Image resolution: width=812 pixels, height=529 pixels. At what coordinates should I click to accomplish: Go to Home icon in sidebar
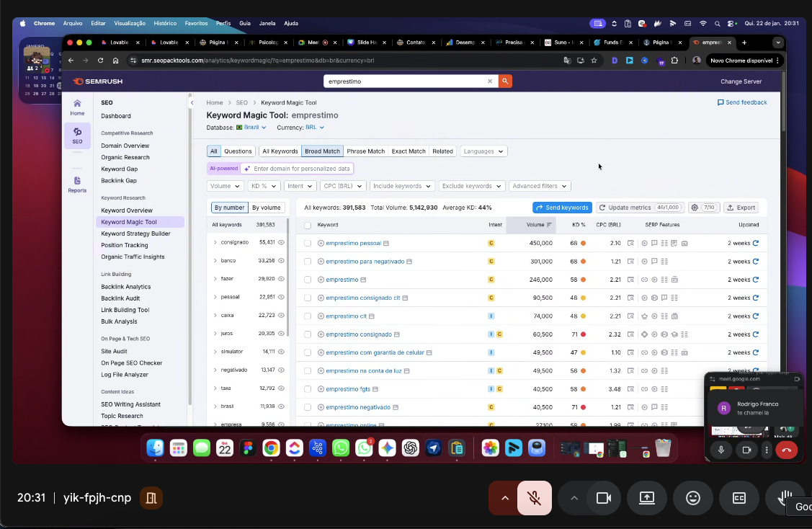[x=77, y=107]
